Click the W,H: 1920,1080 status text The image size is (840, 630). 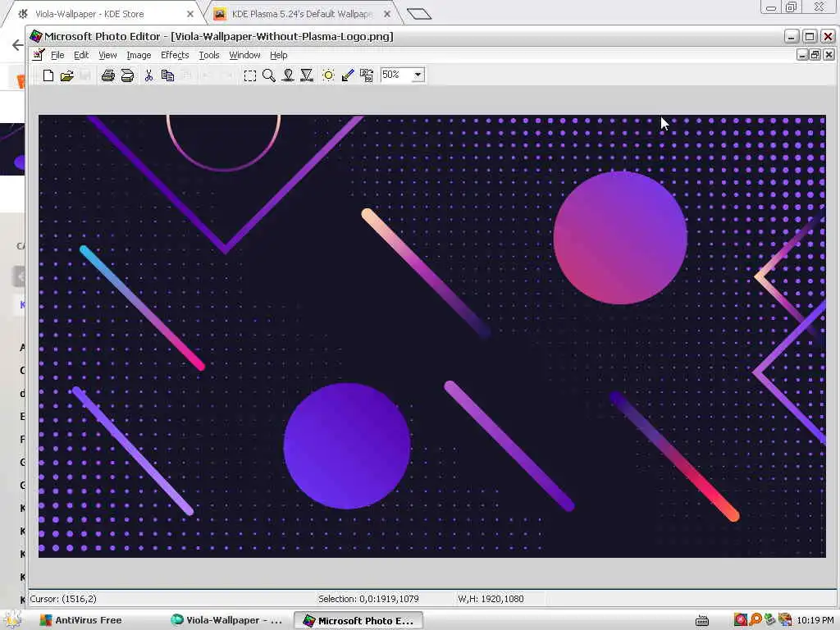[x=491, y=599]
